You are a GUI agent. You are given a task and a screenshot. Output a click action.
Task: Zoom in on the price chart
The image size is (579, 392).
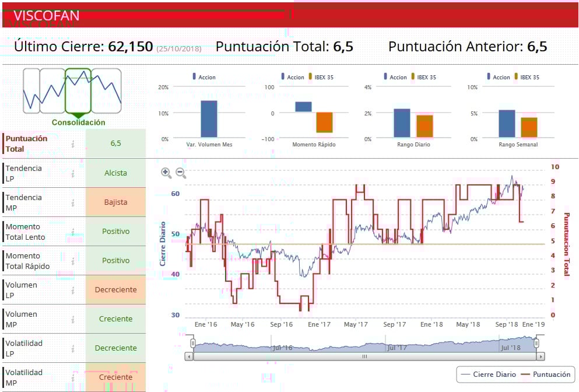pos(166,173)
